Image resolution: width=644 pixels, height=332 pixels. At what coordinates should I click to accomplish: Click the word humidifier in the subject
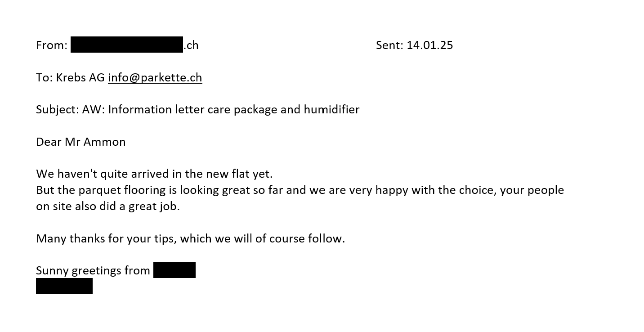click(x=331, y=109)
